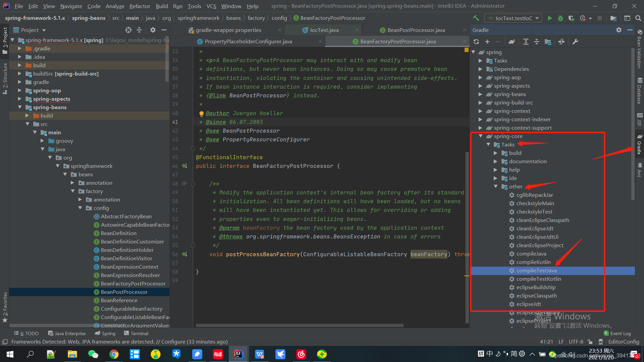Collapse all in Project panel

pos(139,30)
